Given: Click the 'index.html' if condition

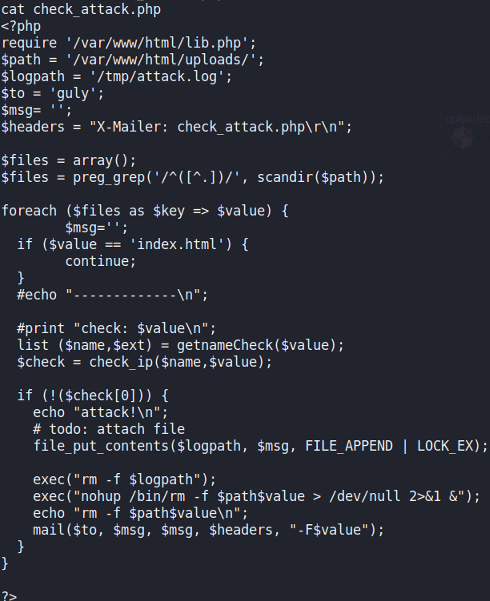Looking at the screenshot, I should coord(133,245).
